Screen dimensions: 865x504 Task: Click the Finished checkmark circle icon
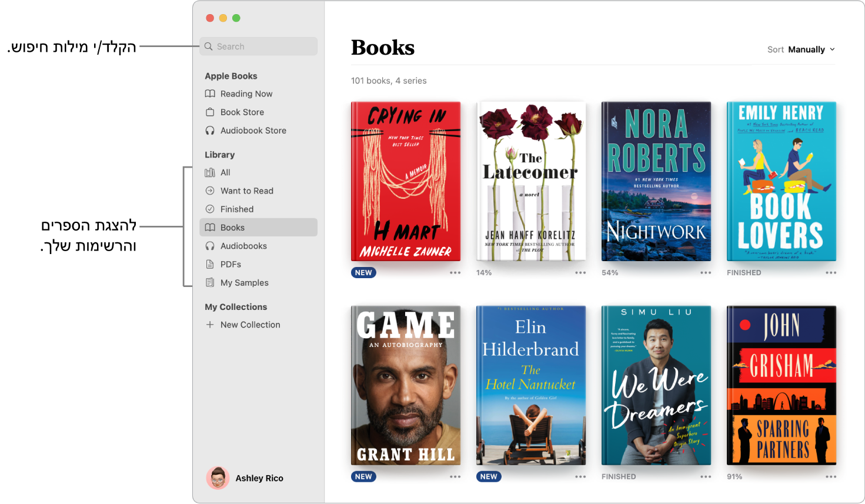[210, 209]
